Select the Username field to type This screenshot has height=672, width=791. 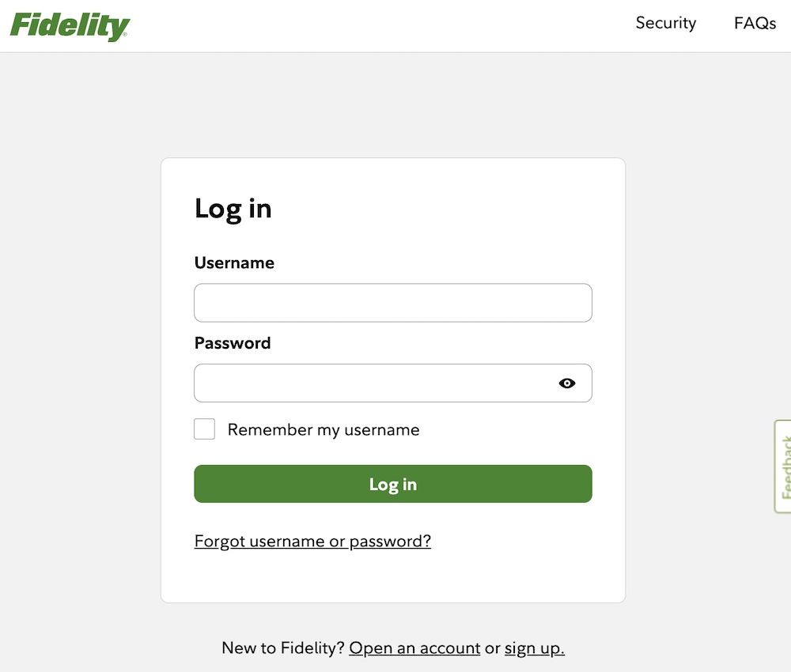point(393,303)
